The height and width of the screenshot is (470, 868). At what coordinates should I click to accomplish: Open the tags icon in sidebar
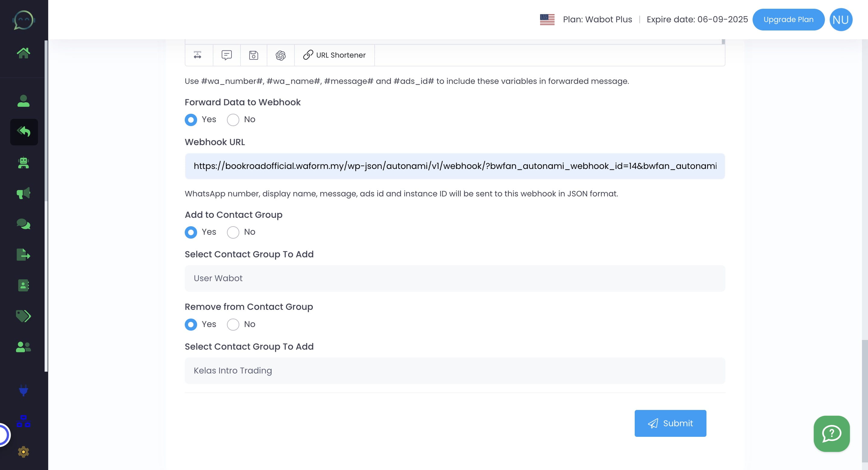click(x=23, y=316)
